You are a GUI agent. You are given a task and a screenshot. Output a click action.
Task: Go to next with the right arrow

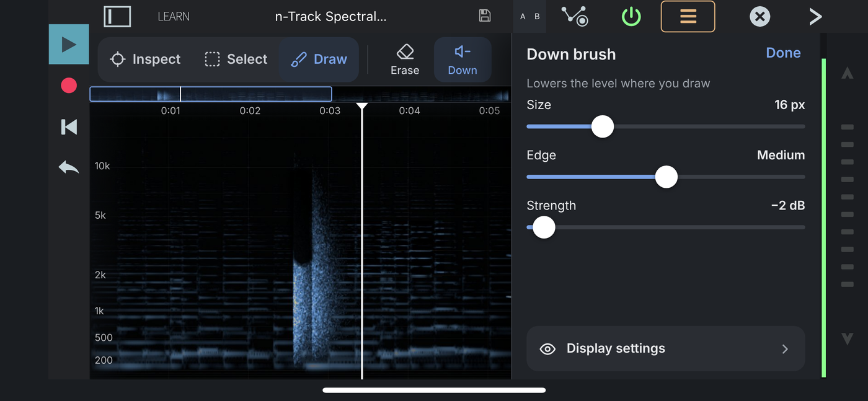(815, 17)
